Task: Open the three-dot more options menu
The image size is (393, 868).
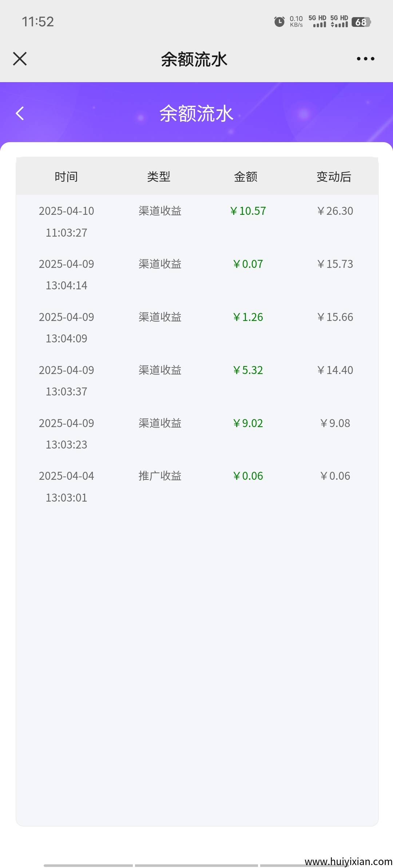Action: (x=365, y=59)
